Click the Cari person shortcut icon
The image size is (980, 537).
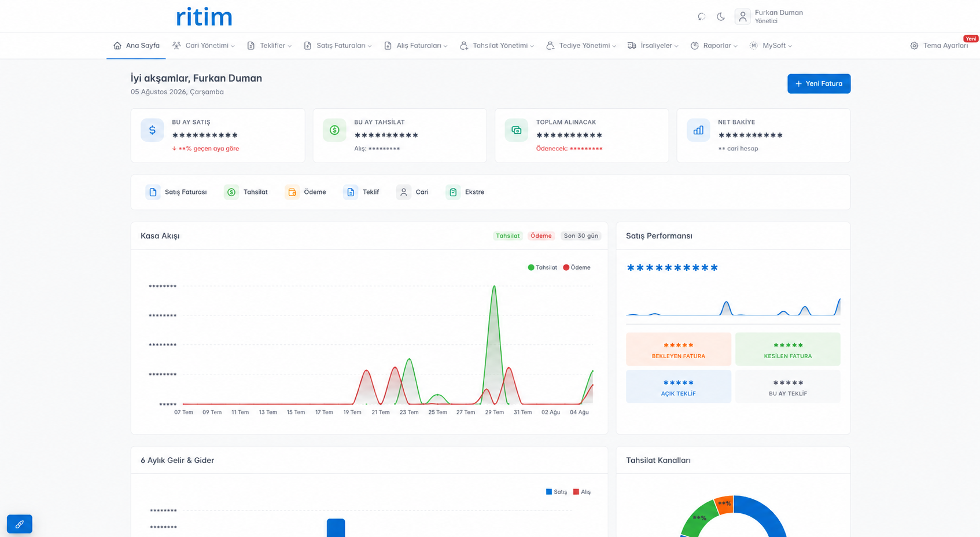tap(404, 192)
